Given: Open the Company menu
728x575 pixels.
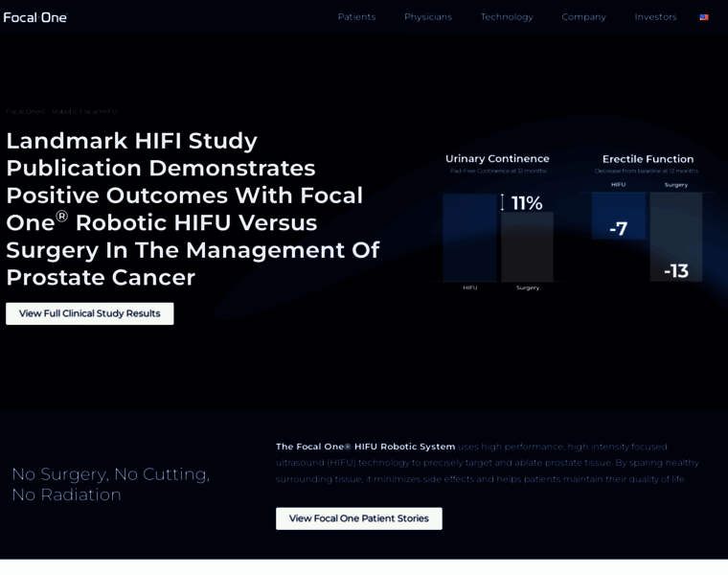Looking at the screenshot, I should coord(583,17).
